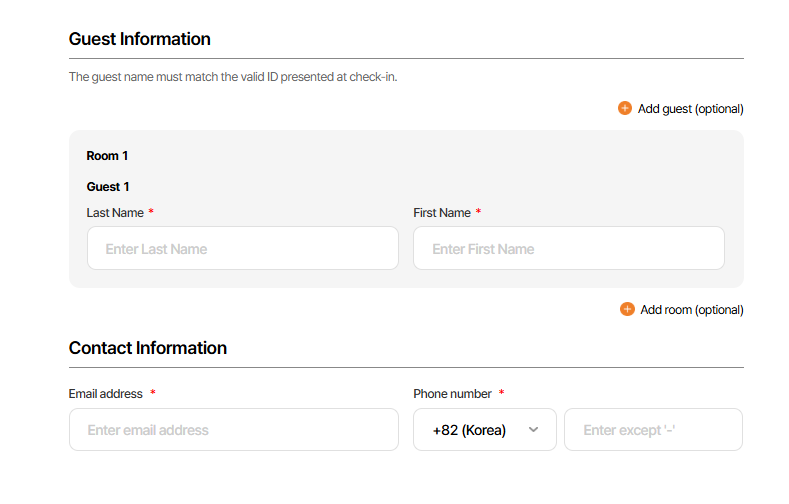Click the valid ID check-in notice text
This screenshot has height=504, width=789.
pyautogui.click(x=232, y=77)
